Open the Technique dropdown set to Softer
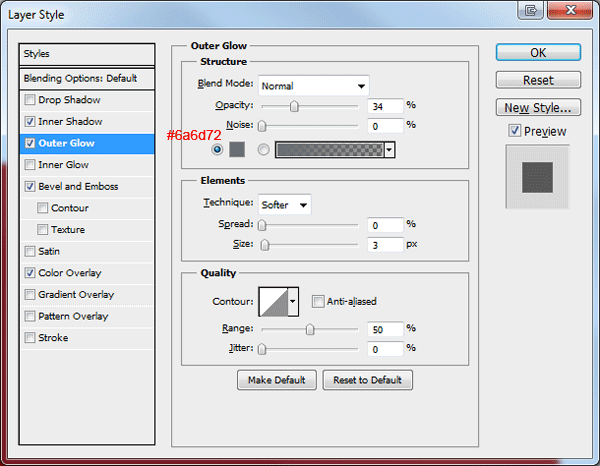This screenshot has width=600, height=466. pos(285,205)
